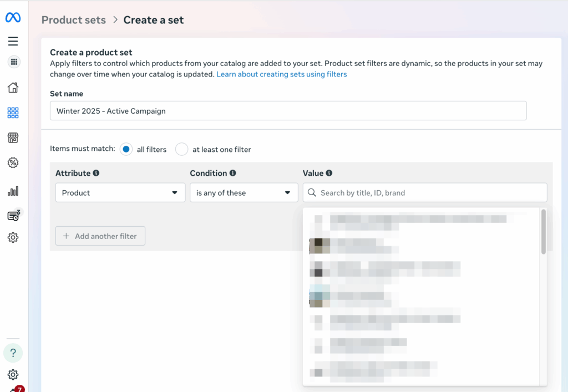Screen dimensions: 568x392
Task: Click the "Add another filter" button
Action: pos(100,236)
